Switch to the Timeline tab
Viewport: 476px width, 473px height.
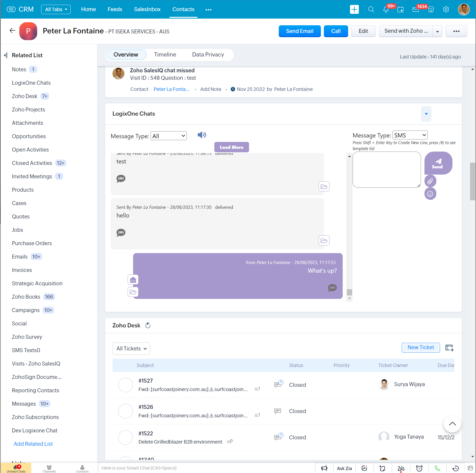[x=165, y=54]
